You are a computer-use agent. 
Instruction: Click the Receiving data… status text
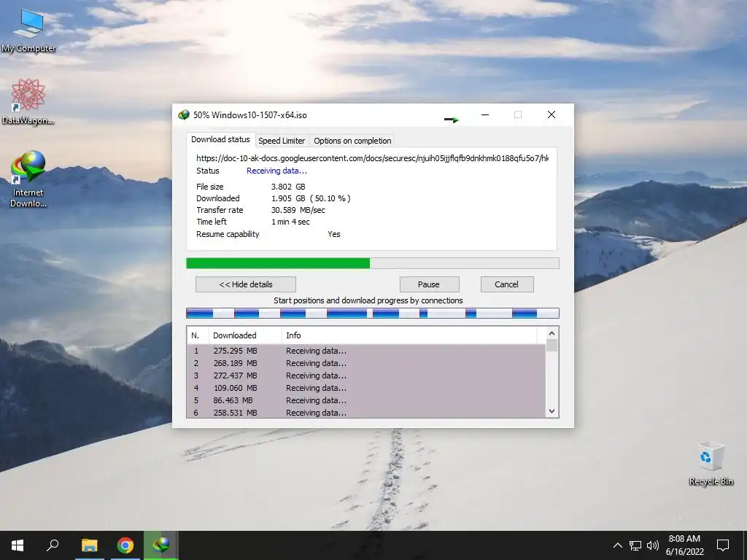[x=276, y=171]
